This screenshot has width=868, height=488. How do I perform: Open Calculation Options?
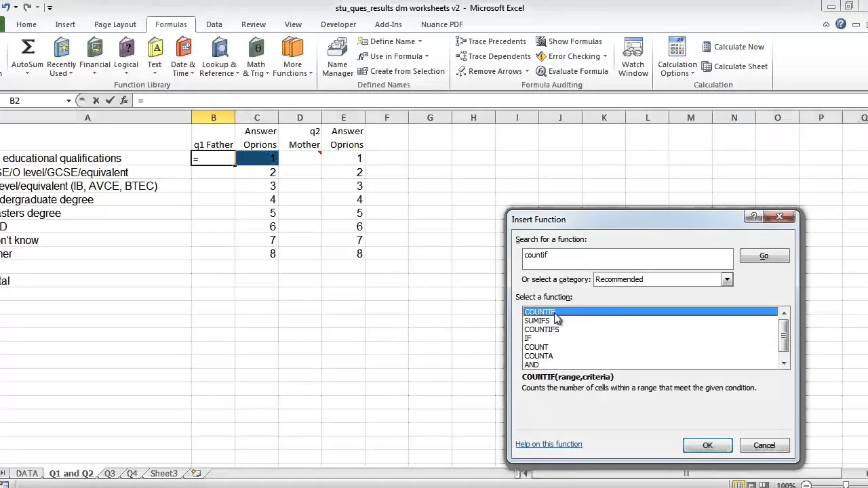point(677,57)
